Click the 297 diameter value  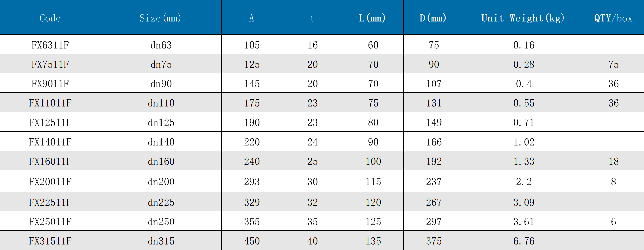coord(434,222)
